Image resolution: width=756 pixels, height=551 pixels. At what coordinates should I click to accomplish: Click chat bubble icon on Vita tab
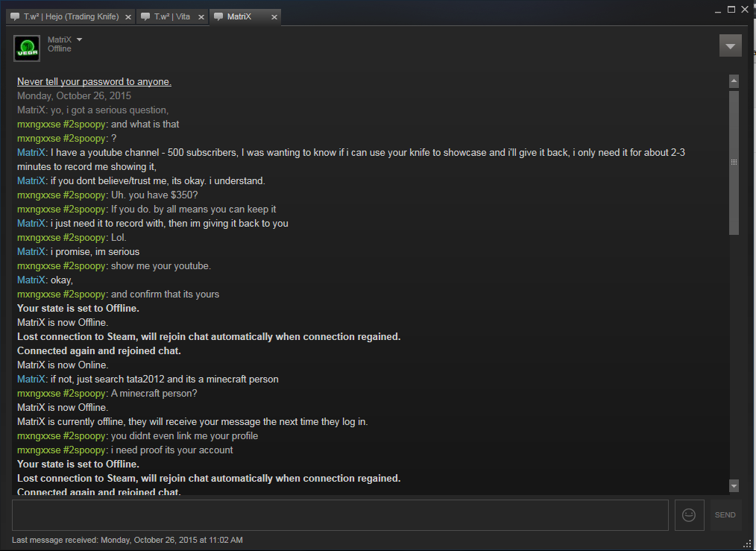click(x=145, y=16)
